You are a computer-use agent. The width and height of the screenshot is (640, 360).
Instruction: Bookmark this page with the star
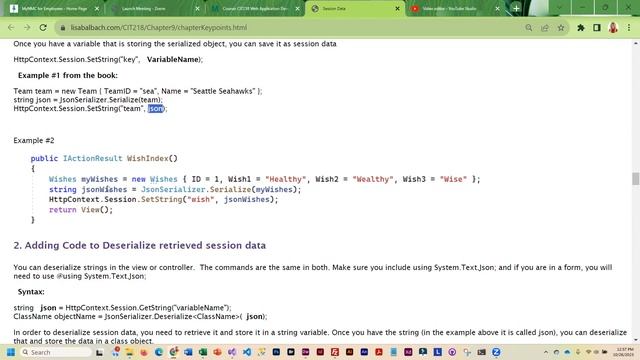pyautogui.click(x=561, y=28)
